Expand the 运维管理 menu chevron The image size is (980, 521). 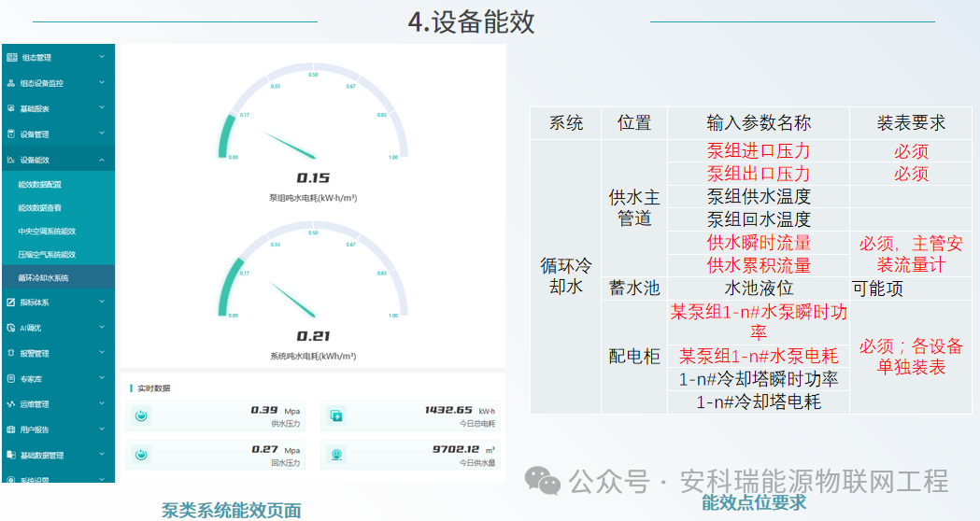pyautogui.click(x=102, y=403)
